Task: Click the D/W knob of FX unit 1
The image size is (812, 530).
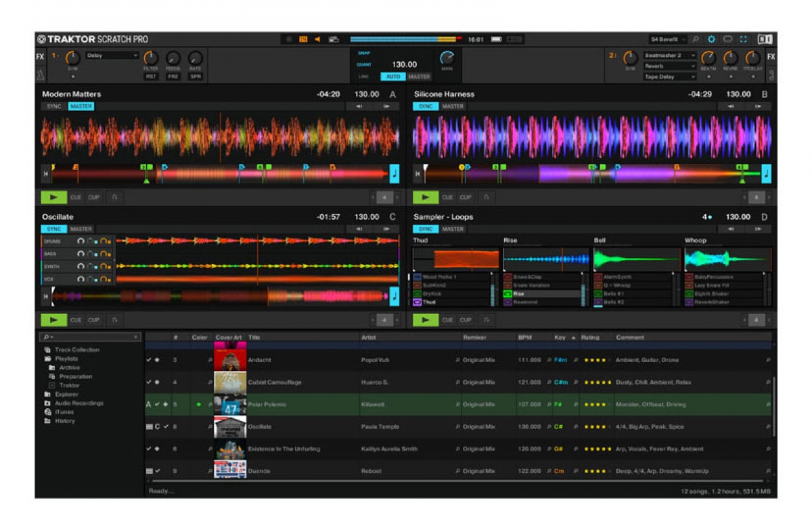Action: [x=72, y=58]
